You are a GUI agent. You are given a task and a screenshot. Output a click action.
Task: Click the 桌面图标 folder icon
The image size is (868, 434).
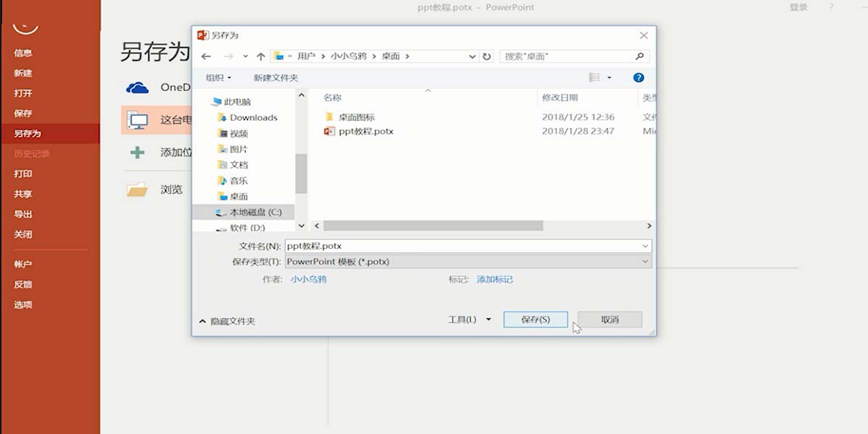pos(330,116)
